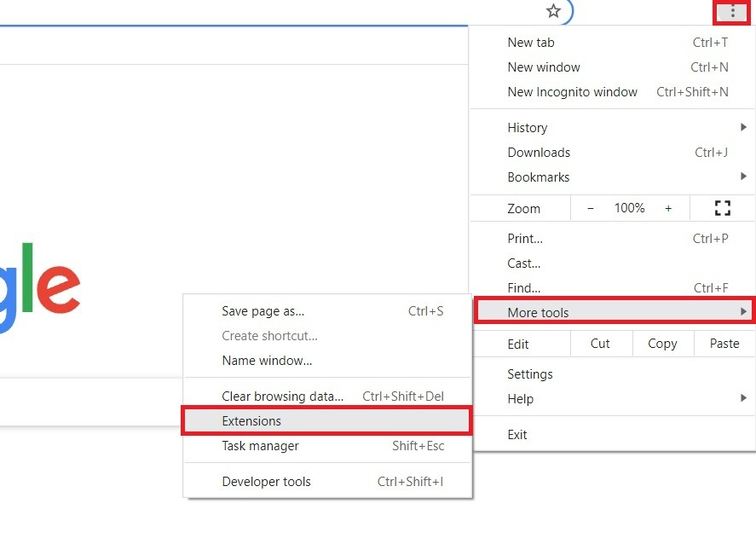The image size is (756, 550).
Task: Decrease zoom with the minus button
Action: pyautogui.click(x=591, y=208)
